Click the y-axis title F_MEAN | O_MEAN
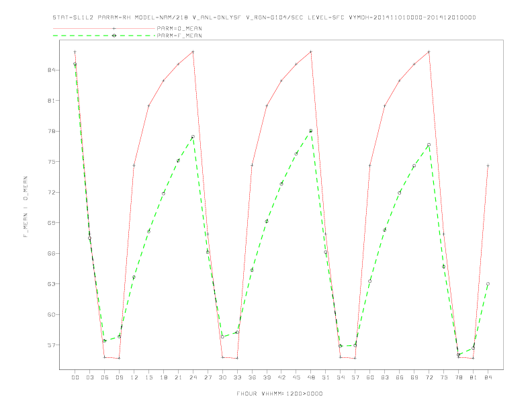The image size is (532, 411). click(x=26, y=207)
